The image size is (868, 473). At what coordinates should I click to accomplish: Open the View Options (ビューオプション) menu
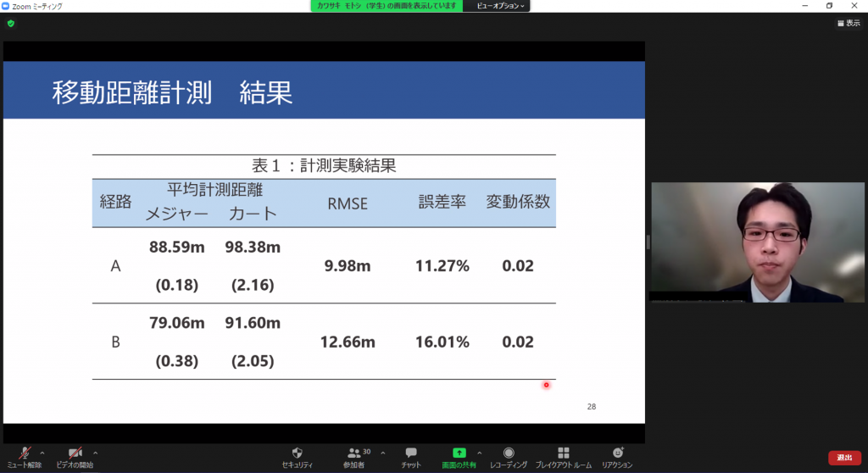500,5
